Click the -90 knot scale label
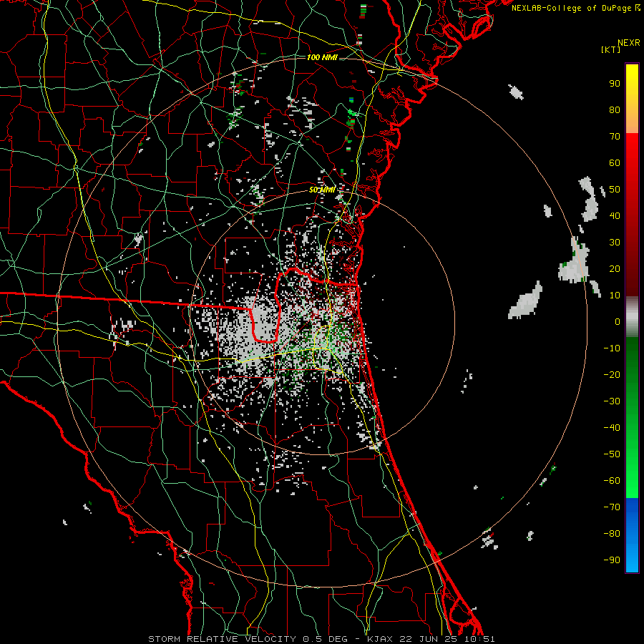644x644 pixels. point(612,560)
